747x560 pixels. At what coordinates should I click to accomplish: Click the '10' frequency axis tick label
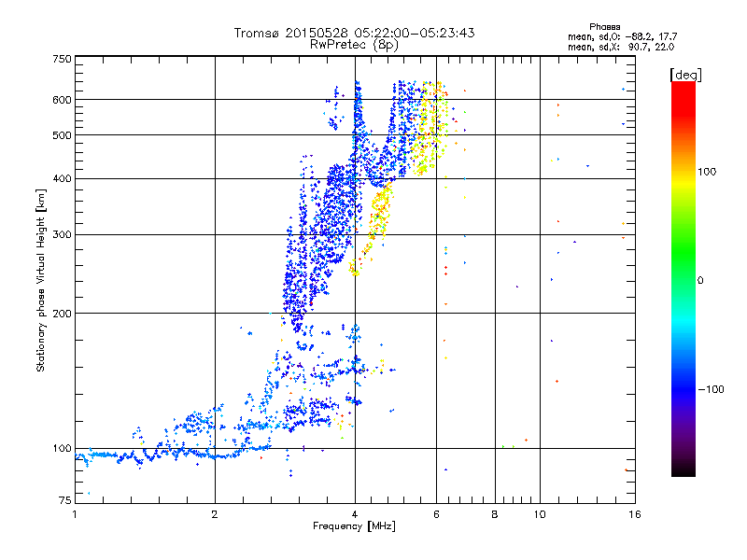[540, 514]
